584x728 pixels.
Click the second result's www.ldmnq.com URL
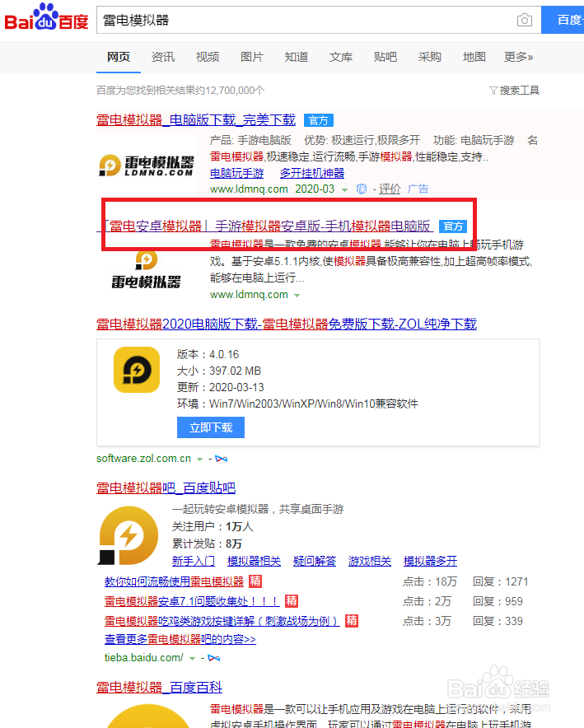point(249,294)
